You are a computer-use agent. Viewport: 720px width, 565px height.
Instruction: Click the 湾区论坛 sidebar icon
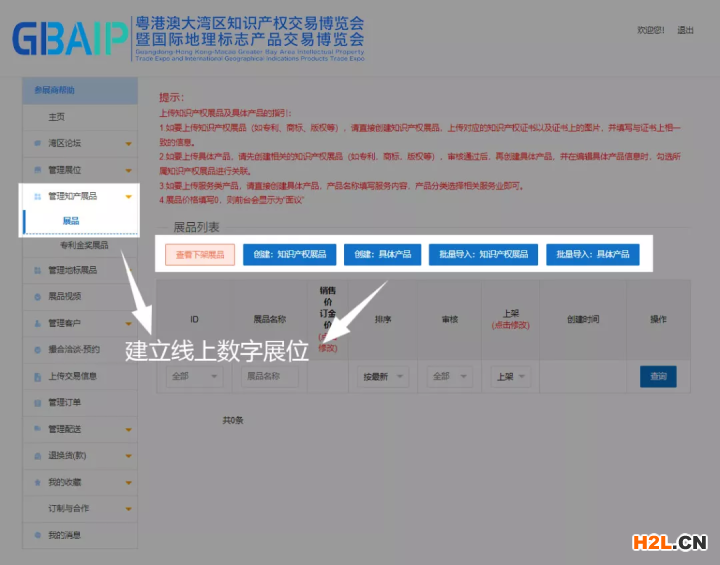pos(38,143)
